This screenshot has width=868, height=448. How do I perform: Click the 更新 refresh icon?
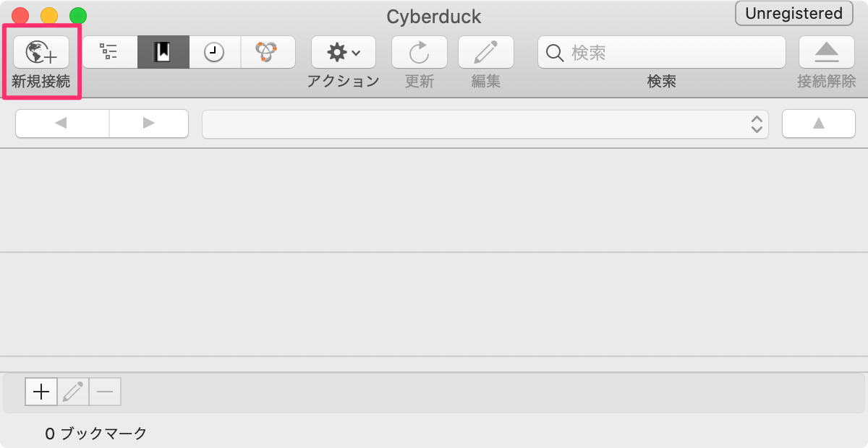click(420, 52)
